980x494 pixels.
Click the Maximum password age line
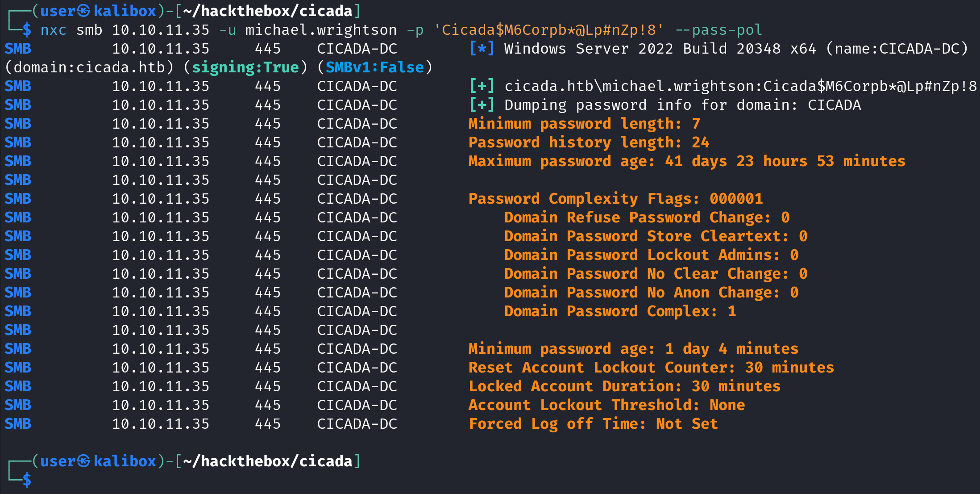tap(687, 161)
